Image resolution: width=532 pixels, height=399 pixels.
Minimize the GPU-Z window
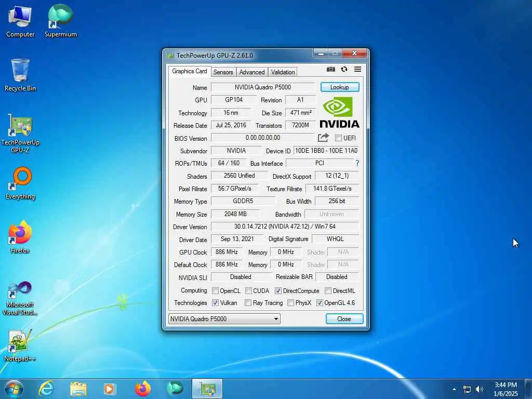321,54
